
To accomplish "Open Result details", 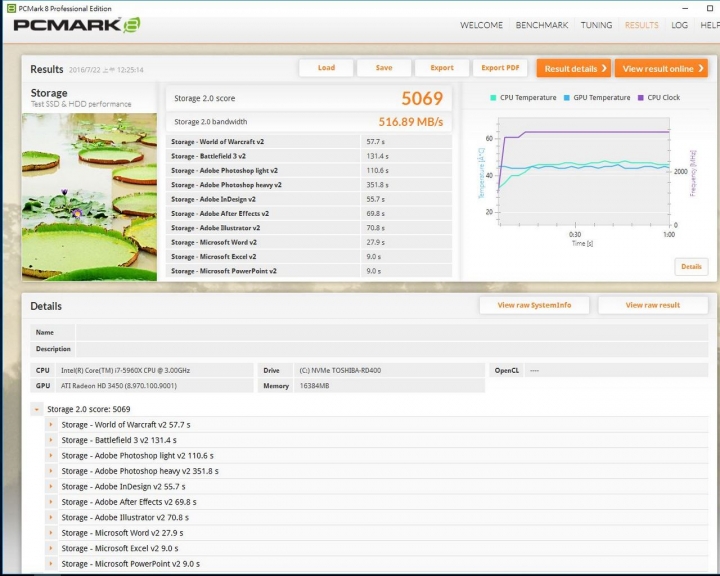I will pos(574,68).
